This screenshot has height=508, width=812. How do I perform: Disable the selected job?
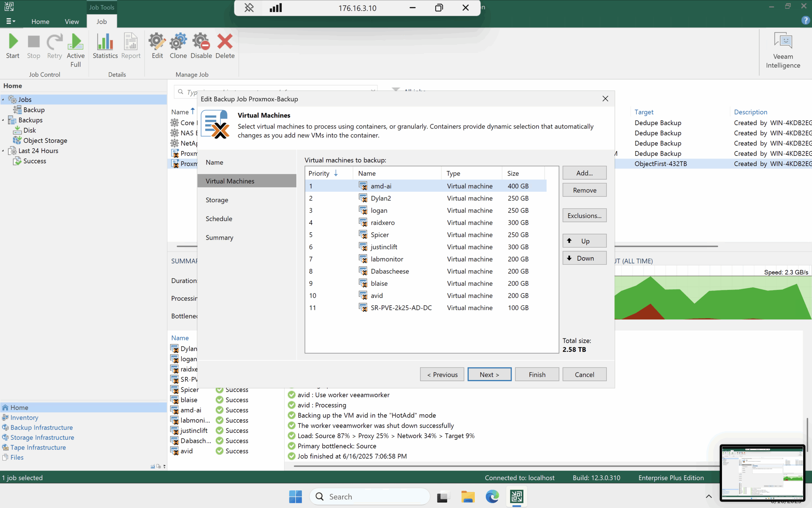(x=201, y=46)
